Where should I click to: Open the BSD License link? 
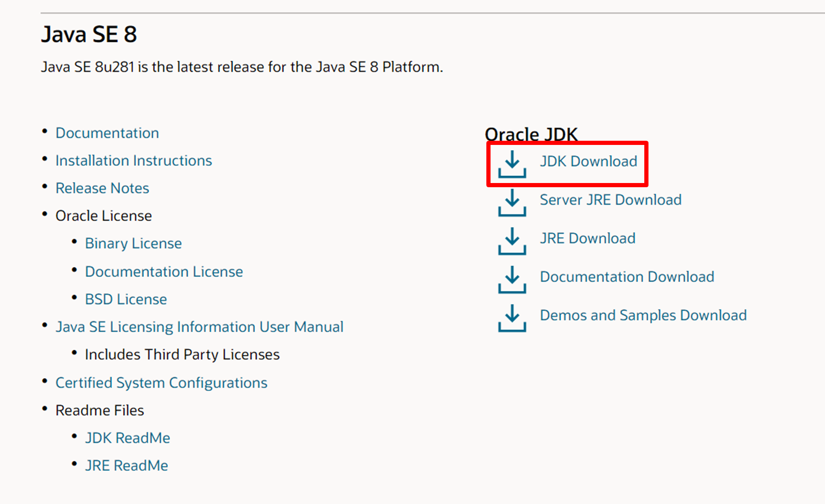coord(126,299)
